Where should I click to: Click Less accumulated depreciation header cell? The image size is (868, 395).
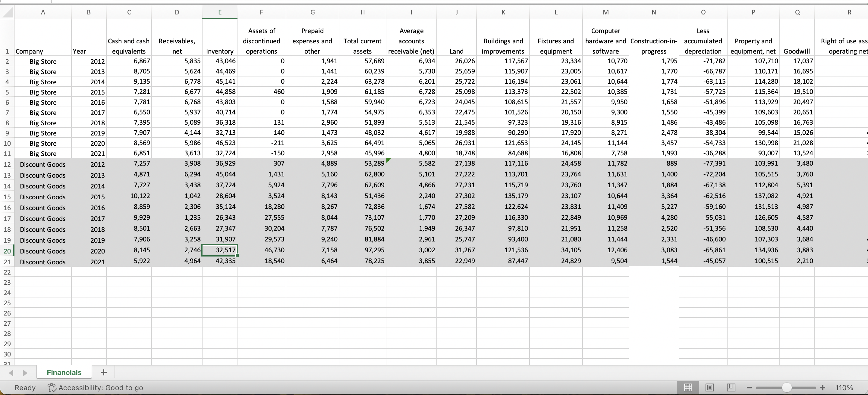coord(703,38)
